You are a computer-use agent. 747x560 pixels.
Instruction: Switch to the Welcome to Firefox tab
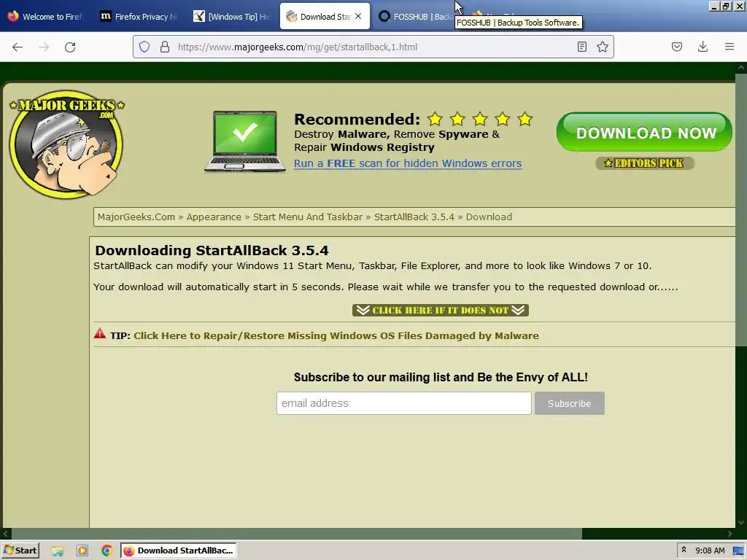(x=45, y=16)
